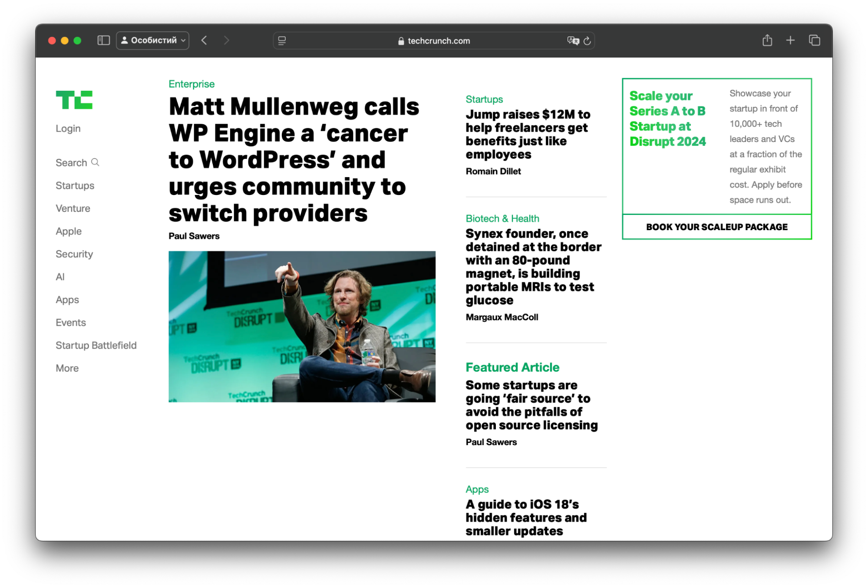Click the Biotech & Health category
The width and height of the screenshot is (868, 588).
pyautogui.click(x=502, y=218)
